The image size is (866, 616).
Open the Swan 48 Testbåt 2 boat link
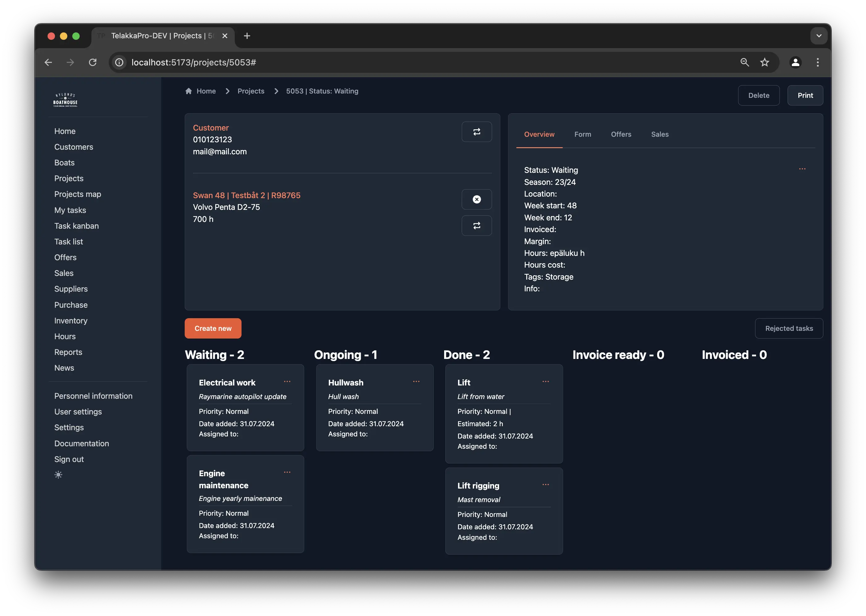point(247,195)
